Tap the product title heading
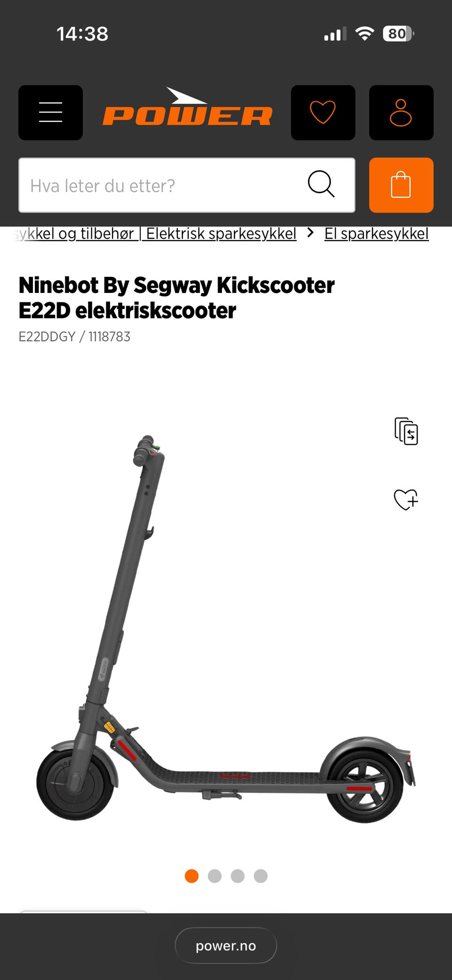The width and height of the screenshot is (452, 980). pyautogui.click(x=177, y=298)
